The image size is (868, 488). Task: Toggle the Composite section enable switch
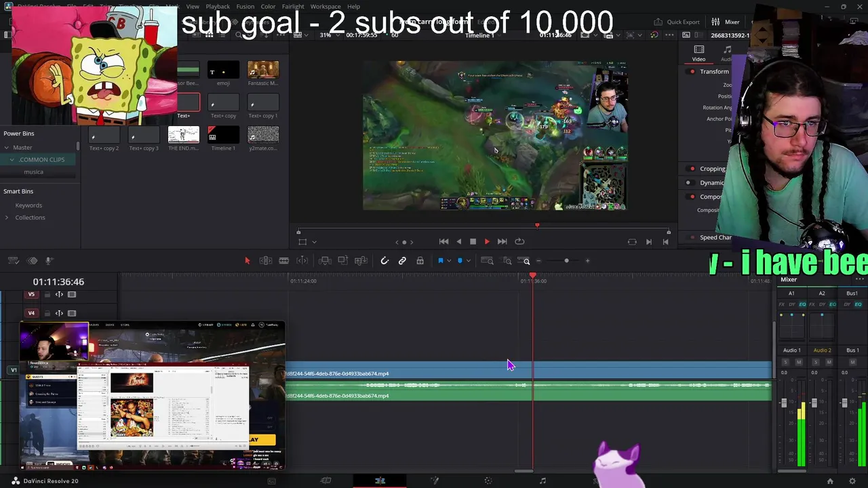[692, 197]
